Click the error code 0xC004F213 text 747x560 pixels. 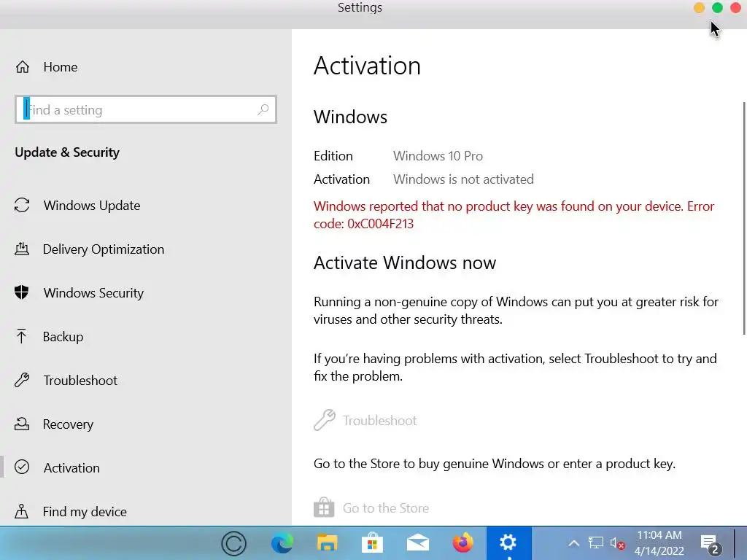coord(381,224)
